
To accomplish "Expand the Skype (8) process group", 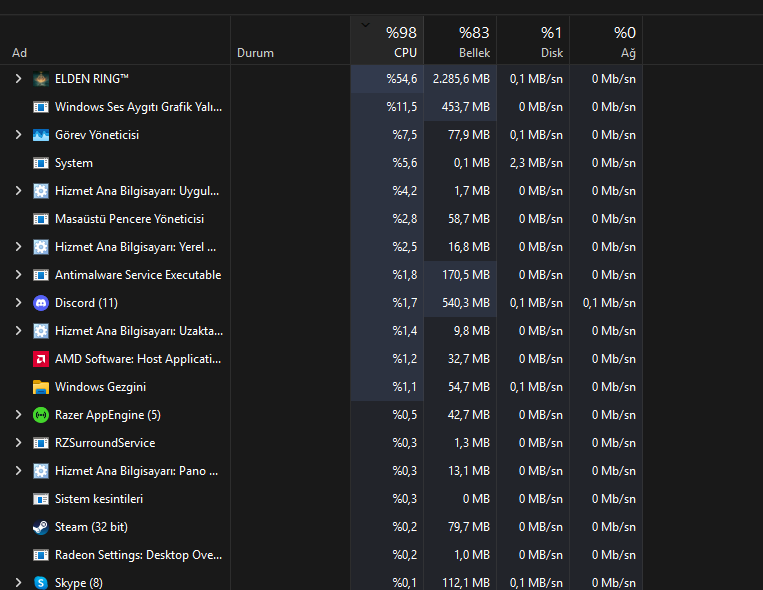I will click(x=18, y=582).
